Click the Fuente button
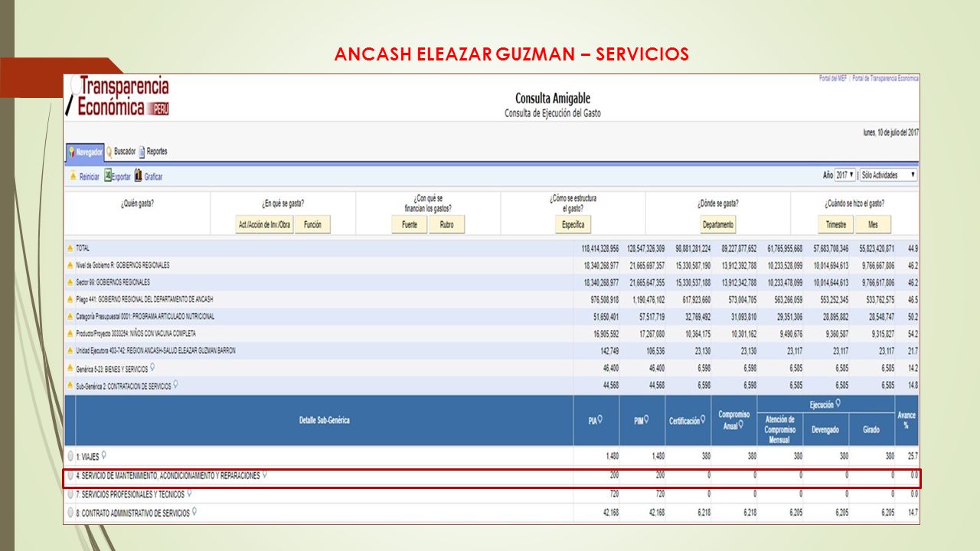The image size is (980, 551). pos(410,225)
